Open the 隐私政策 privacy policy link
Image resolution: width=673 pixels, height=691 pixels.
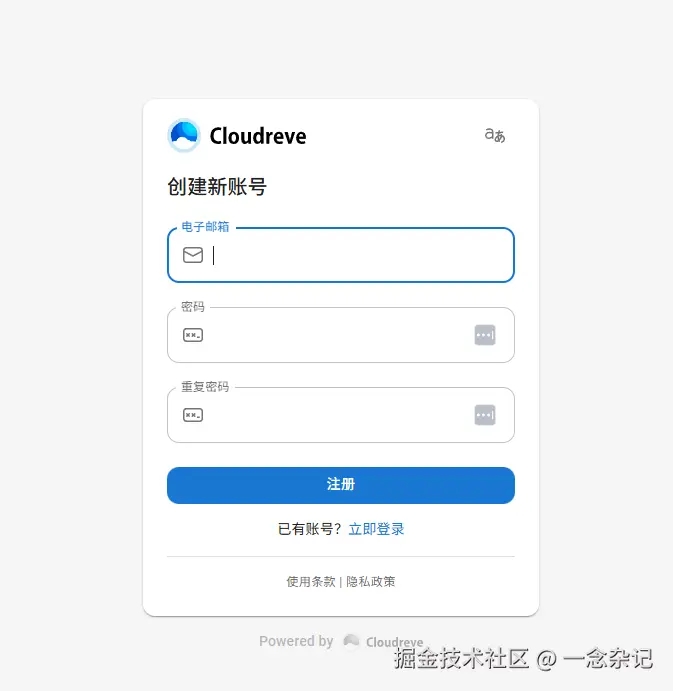tap(371, 582)
